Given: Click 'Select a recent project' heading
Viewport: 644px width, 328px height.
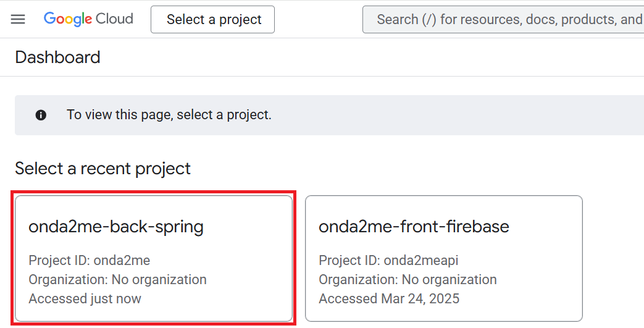Looking at the screenshot, I should (102, 169).
